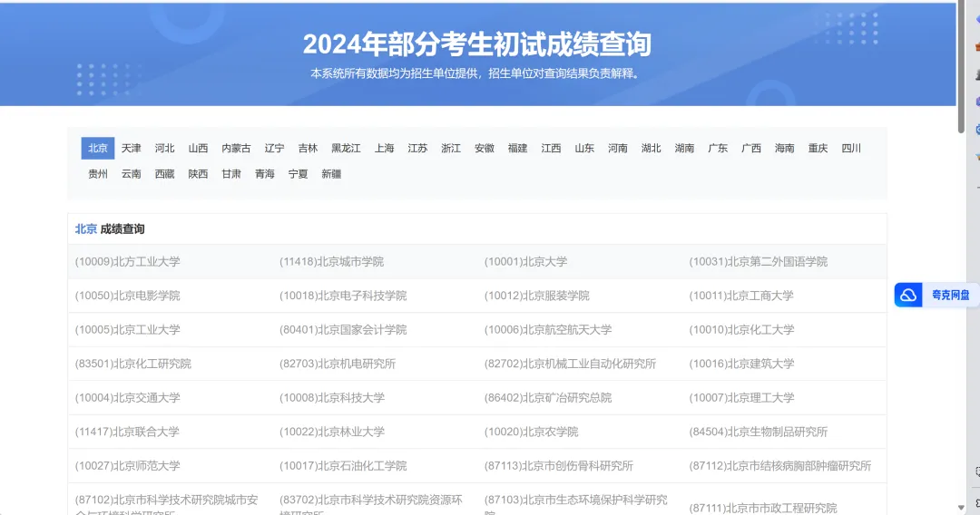Screen dimensions: 980x515
Task: Select (86402)北京矿冶研究总院 link
Action: point(548,398)
